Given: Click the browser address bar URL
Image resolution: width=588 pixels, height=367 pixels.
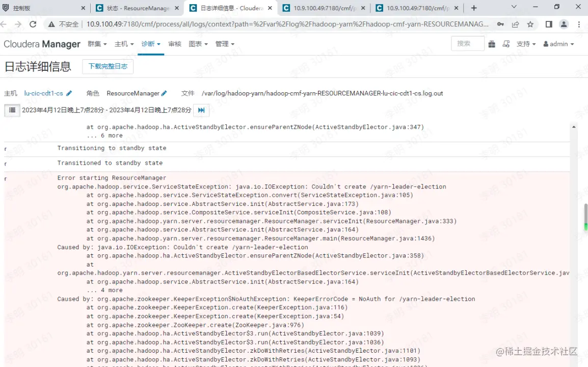Looking at the screenshot, I should (x=287, y=24).
